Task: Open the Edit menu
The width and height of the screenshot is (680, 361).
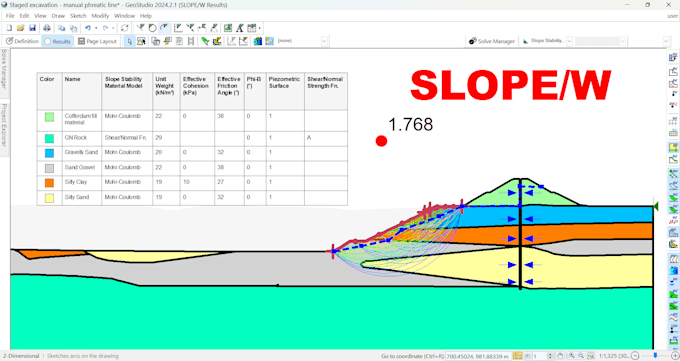Action: click(24, 16)
